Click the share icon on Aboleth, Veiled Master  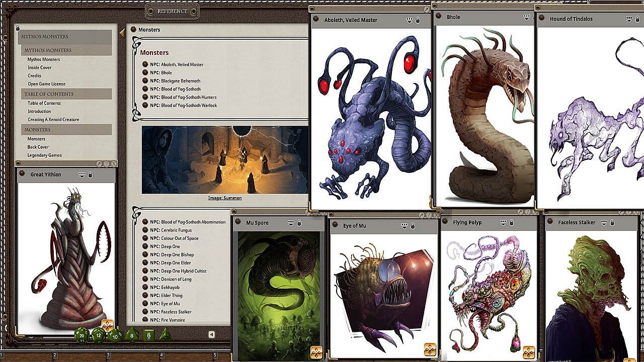[410, 20]
